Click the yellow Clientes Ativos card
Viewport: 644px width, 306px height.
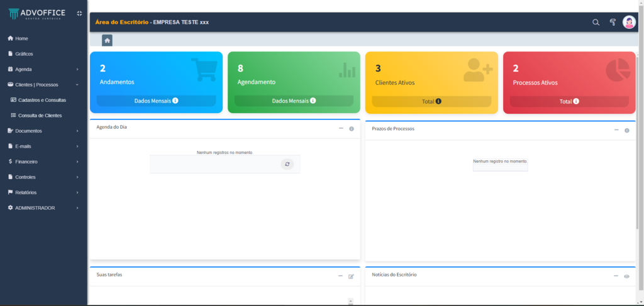tap(431, 75)
